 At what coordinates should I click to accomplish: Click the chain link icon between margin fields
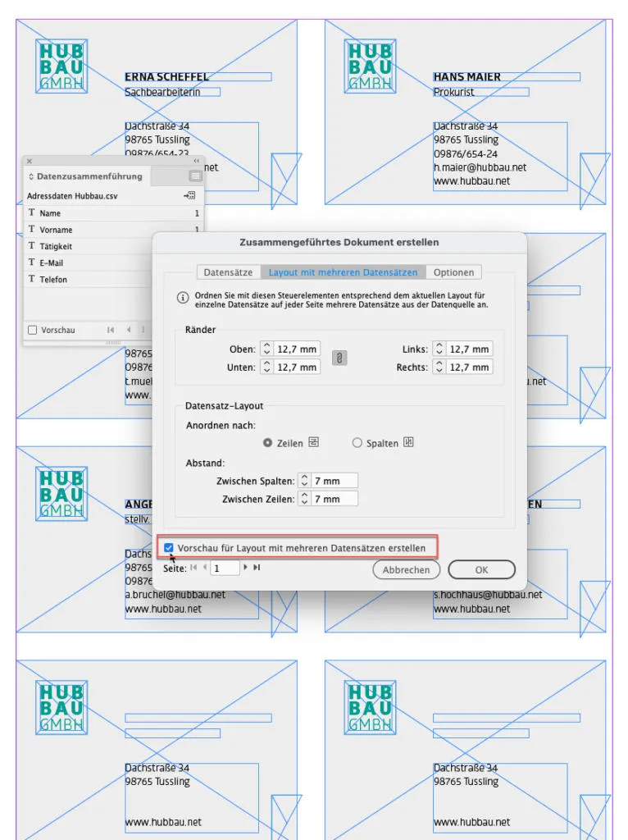pos(337,358)
